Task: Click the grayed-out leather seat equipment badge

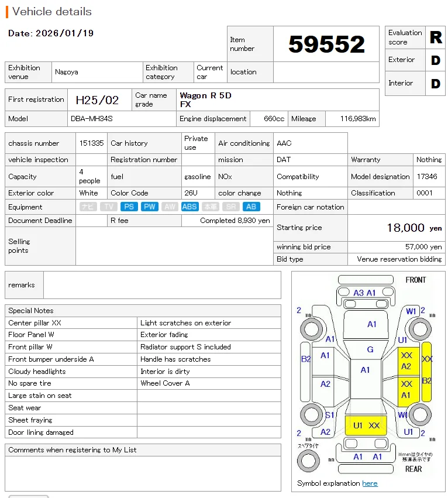Action: click(x=211, y=207)
